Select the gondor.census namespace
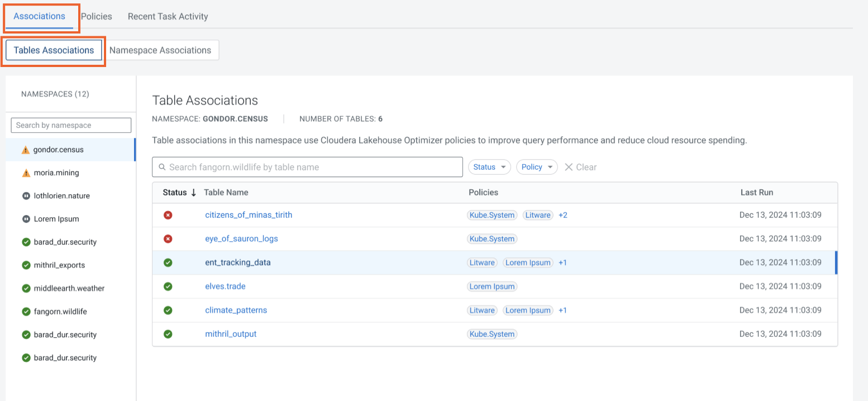868x401 pixels. click(x=70, y=150)
